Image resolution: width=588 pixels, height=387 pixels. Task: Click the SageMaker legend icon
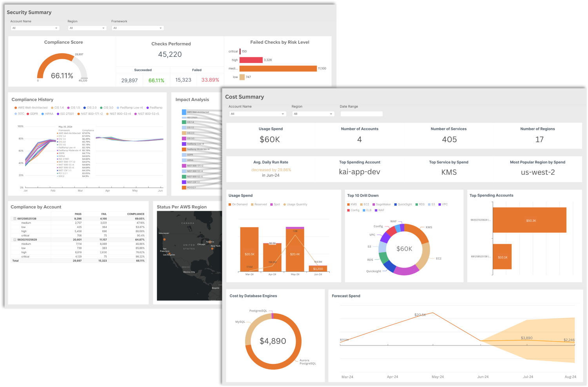coord(373,204)
